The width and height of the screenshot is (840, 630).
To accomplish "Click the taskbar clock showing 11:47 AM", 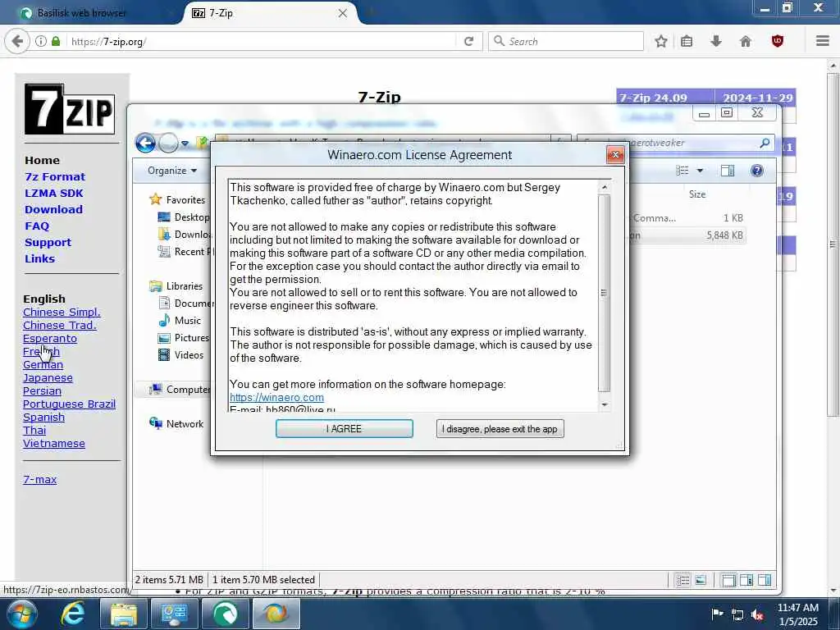I will (797, 614).
